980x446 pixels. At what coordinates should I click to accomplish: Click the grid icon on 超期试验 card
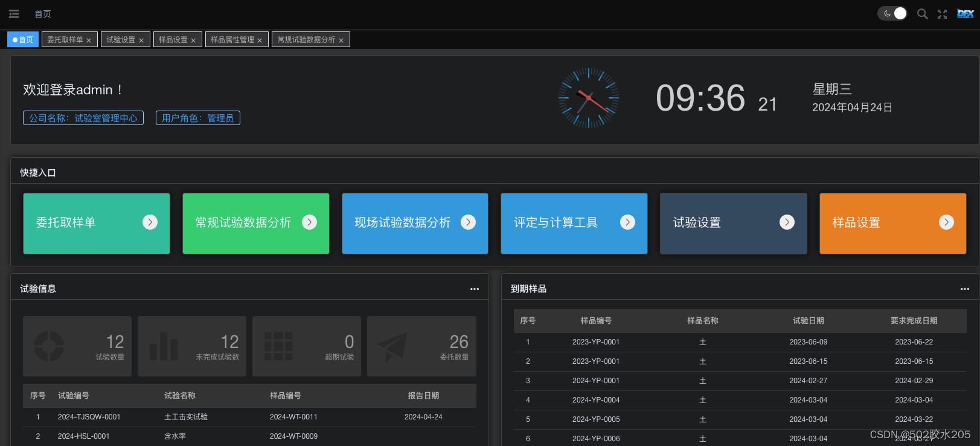pyautogui.click(x=278, y=346)
